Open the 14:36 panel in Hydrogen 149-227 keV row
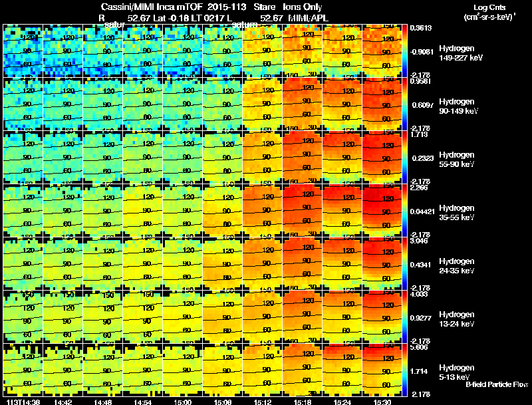 [23, 51]
